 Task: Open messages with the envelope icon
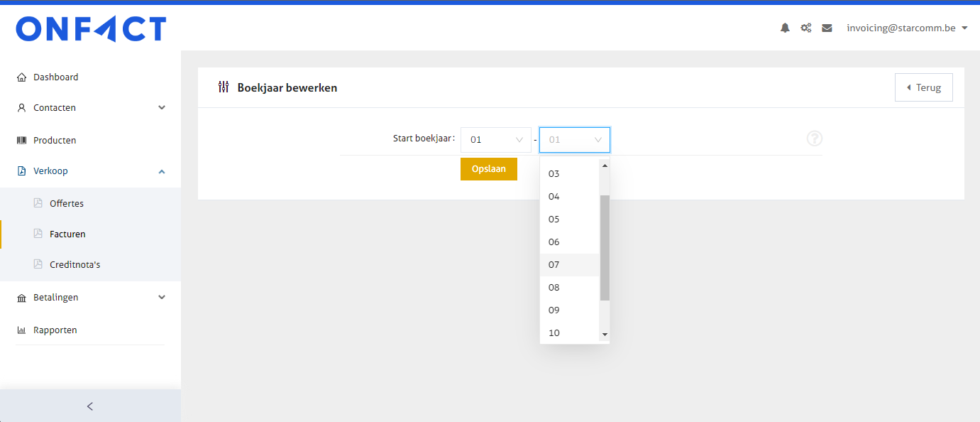[827, 28]
